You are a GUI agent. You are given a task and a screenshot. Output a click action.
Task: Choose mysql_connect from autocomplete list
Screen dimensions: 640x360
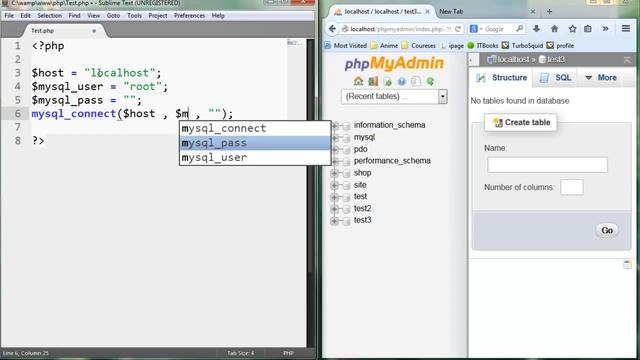(x=255, y=129)
